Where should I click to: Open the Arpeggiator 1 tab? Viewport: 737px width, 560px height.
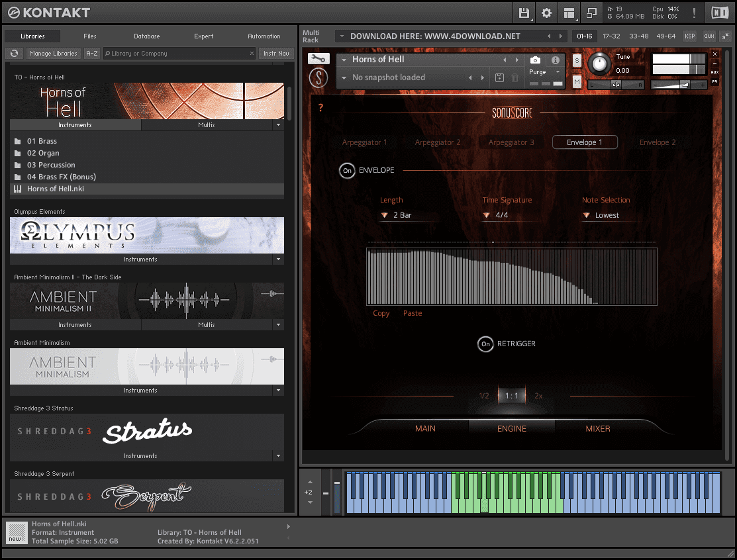(x=365, y=142)
